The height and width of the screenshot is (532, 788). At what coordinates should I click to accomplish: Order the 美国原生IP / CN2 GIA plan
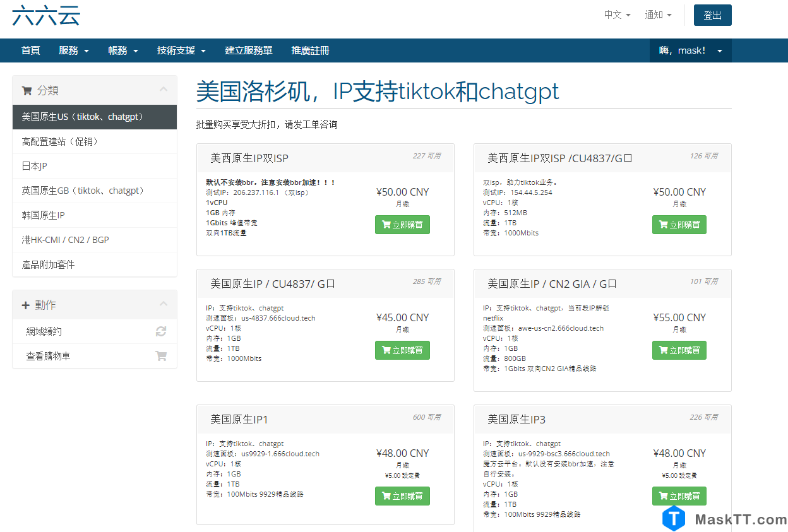pyautogui.click(x=679, y=350)
